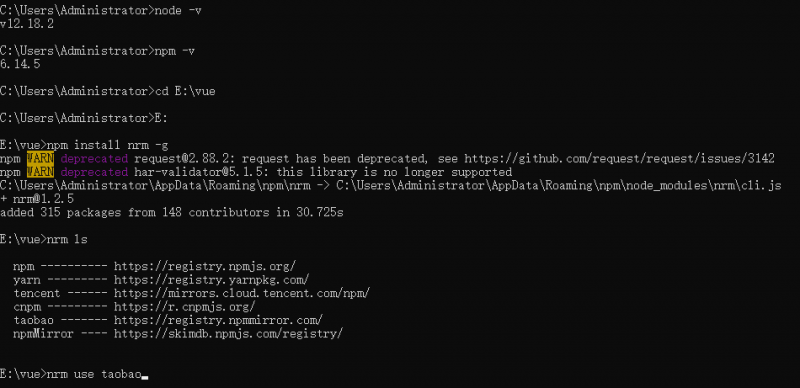Click the '+ nrm@1.2.5' output line
Screen dimensions: 800x388
pos(37,199)
